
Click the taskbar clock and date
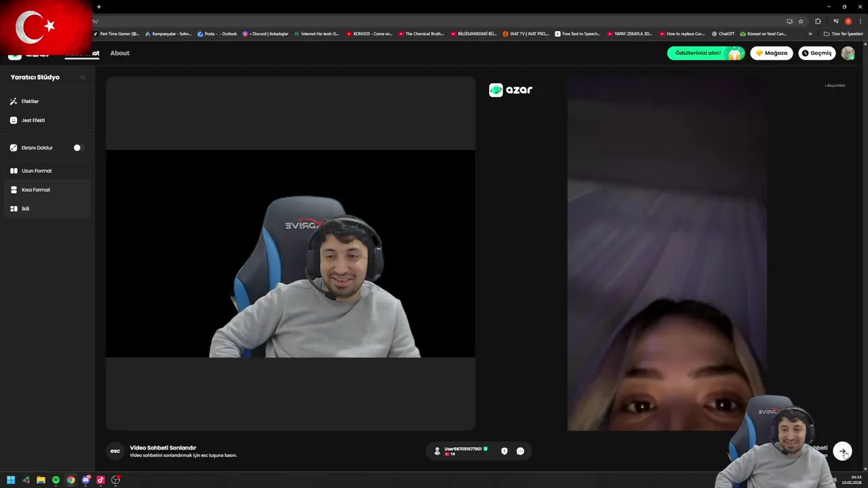pos(852,480)
